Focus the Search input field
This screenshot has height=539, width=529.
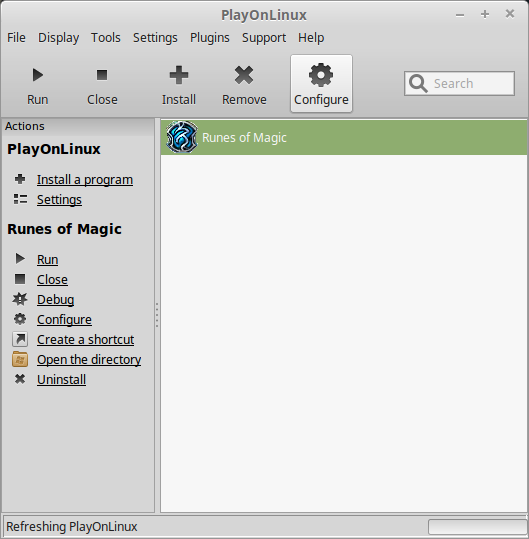[459, 83]
